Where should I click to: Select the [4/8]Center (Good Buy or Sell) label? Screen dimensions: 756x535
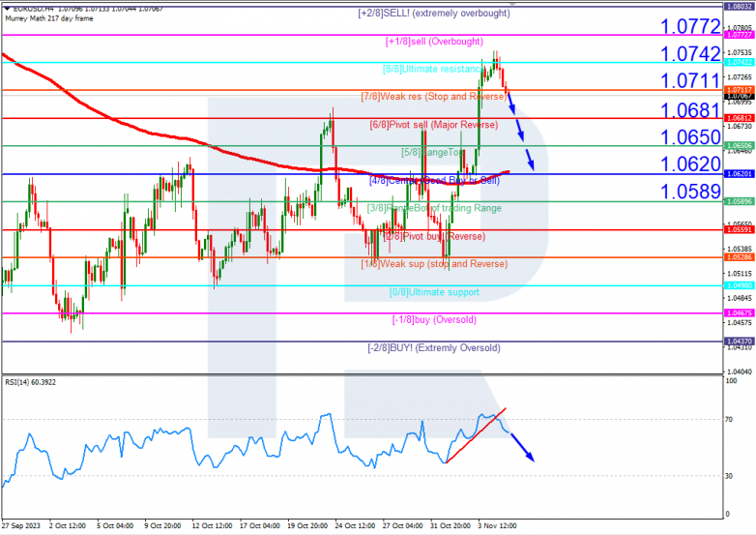pos(434,180)
